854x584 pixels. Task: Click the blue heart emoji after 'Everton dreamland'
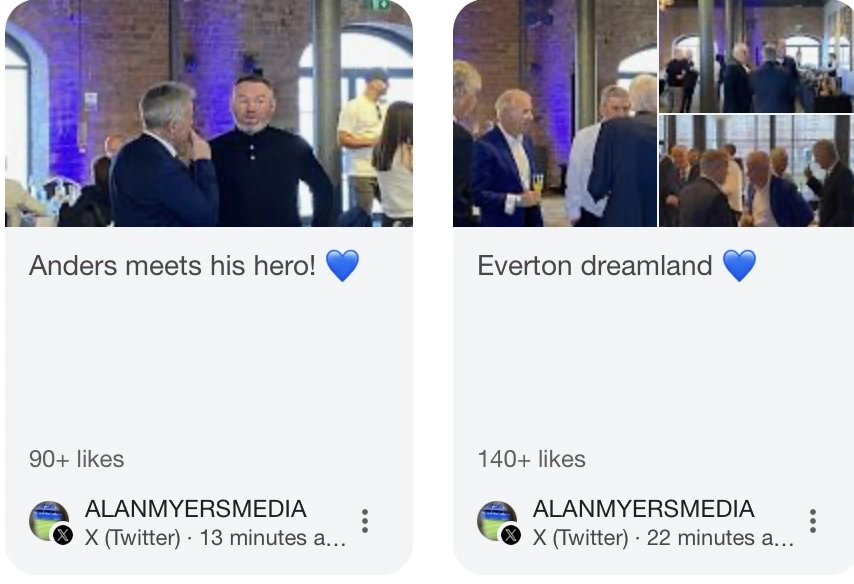pos(739,265)
